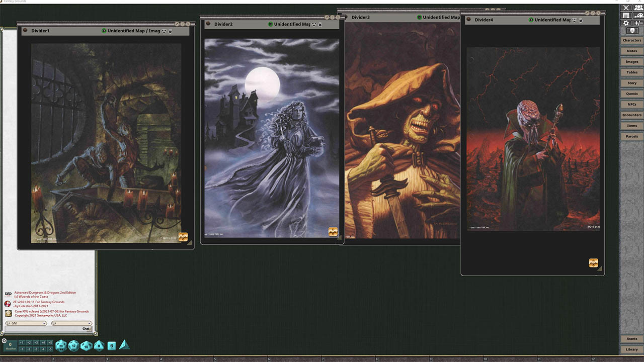This screenshot has width=644, height=362.
Task: Open Options with the gear icon
Action: tap(625, 23)
